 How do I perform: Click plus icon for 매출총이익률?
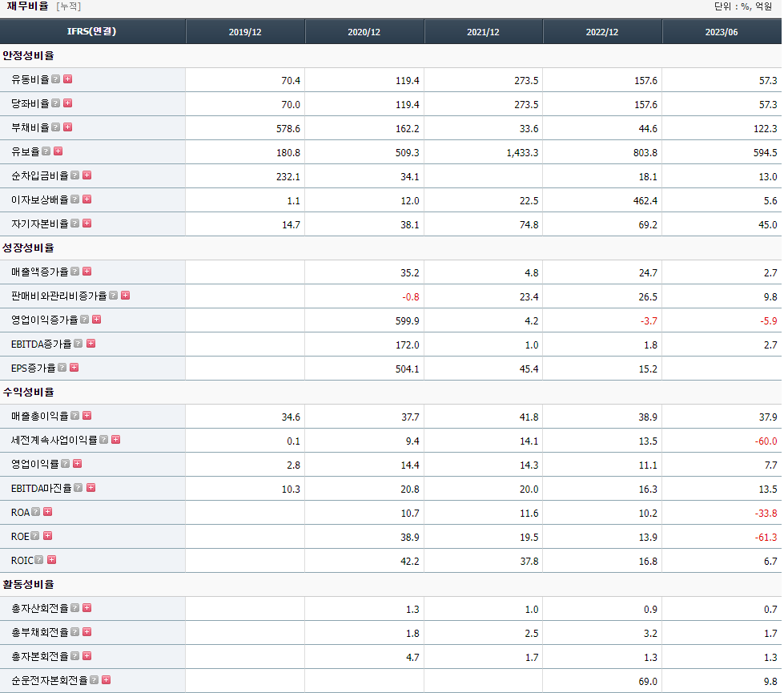point(87,415)
